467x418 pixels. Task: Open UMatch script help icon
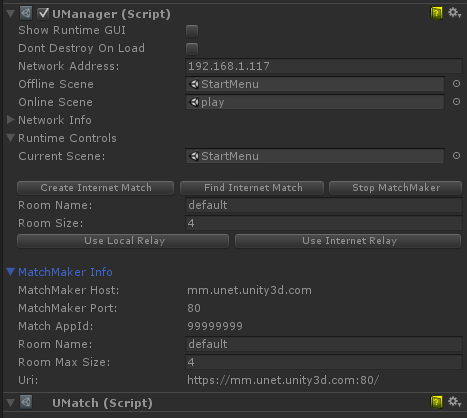(436, 402)
